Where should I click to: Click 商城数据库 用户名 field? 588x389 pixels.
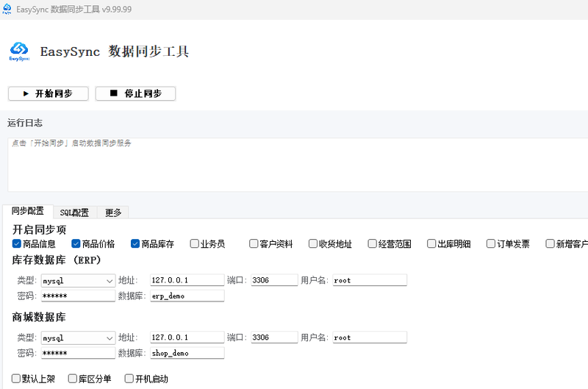[x=370, y=338]
